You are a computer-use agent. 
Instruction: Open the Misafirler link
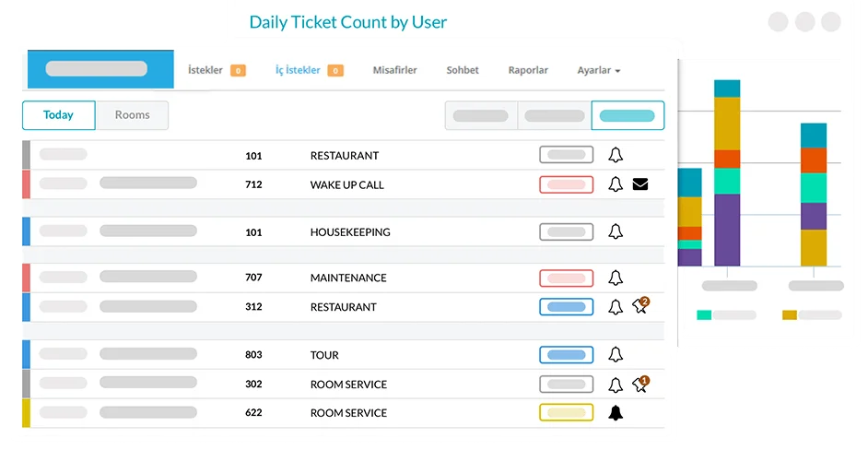[394, 70]
